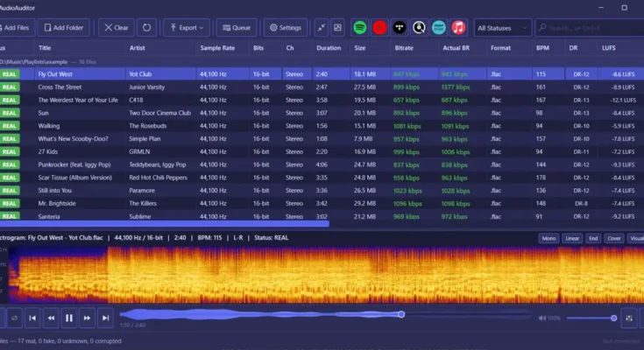
Task: Expand the Export dropdown menu
Action: click(x=187, y=27)
